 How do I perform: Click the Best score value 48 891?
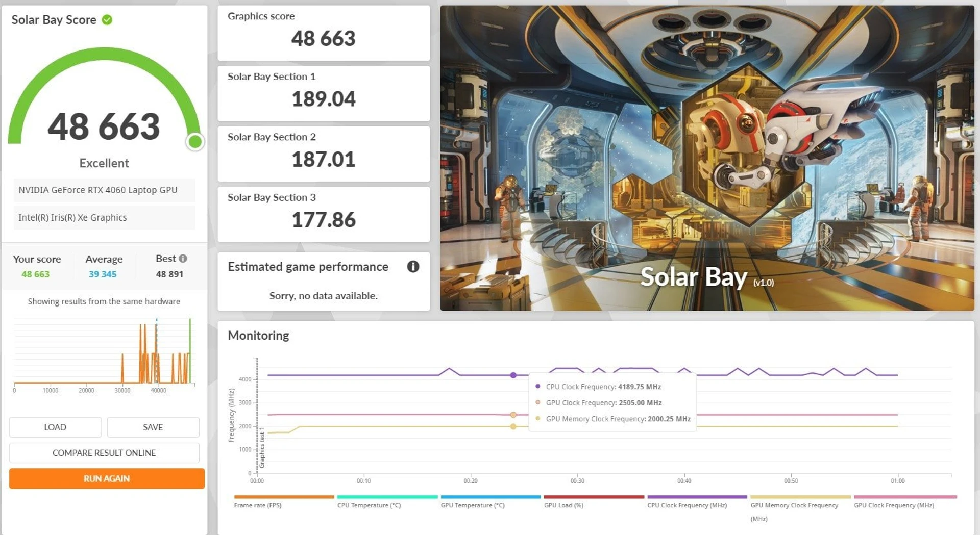click(x=169, y=274)
